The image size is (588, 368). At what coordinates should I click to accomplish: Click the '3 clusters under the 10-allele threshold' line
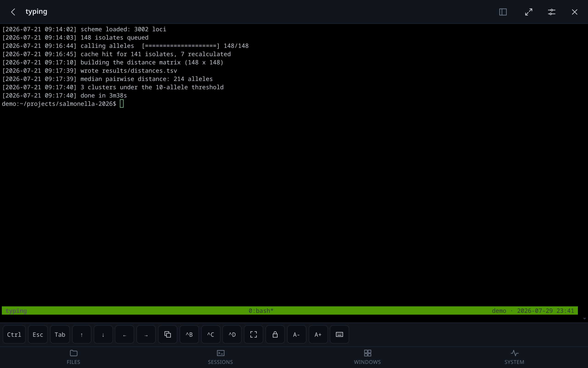point(113,87)
